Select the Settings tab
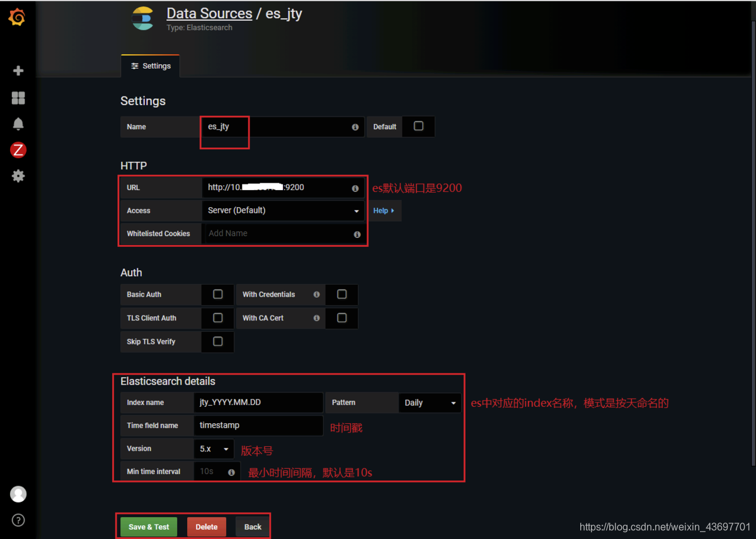Image resolution: width=756 pixels, height=539 pixels. (151, 66)
